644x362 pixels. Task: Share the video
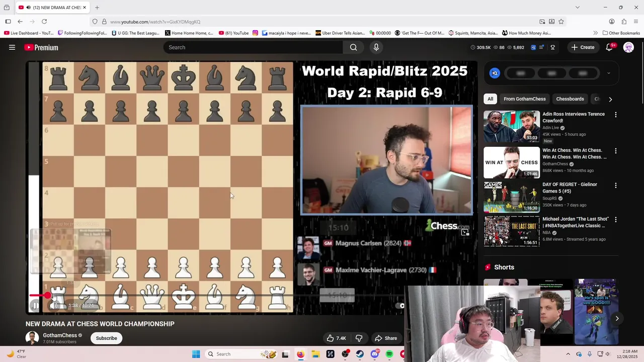pos(386,338)
